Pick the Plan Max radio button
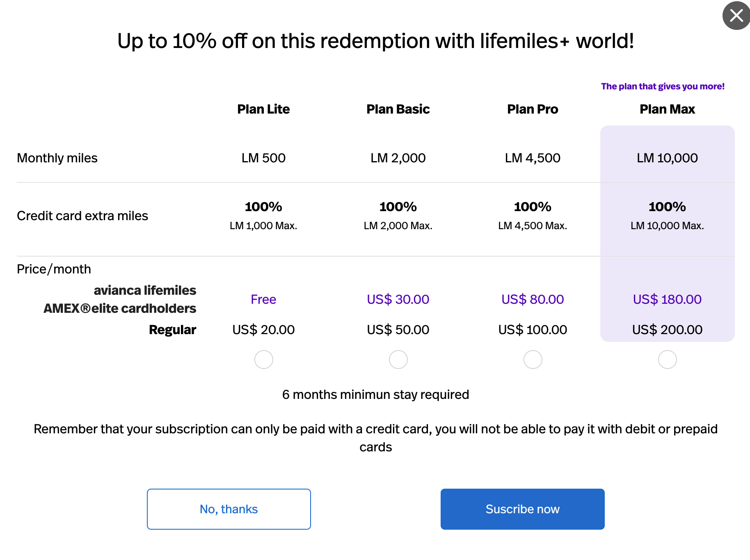This screenshot has height=560, width=750. 667,360
